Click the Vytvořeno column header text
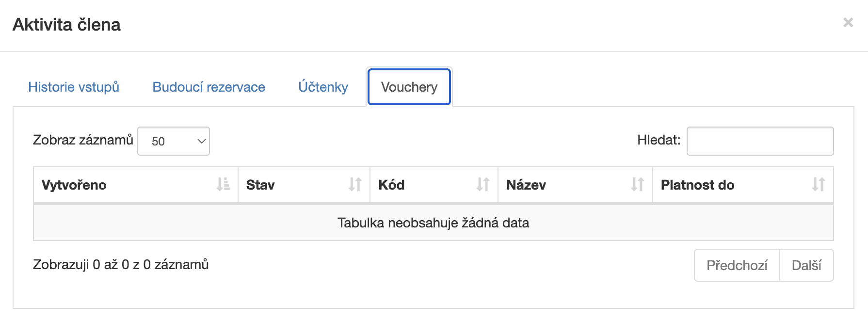The image size is (868, 321). 74,185
